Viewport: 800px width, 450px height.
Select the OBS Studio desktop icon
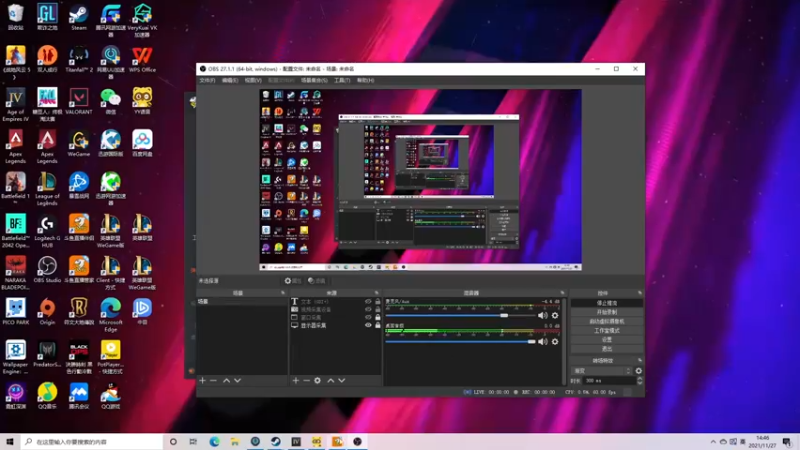pos(47,269)
